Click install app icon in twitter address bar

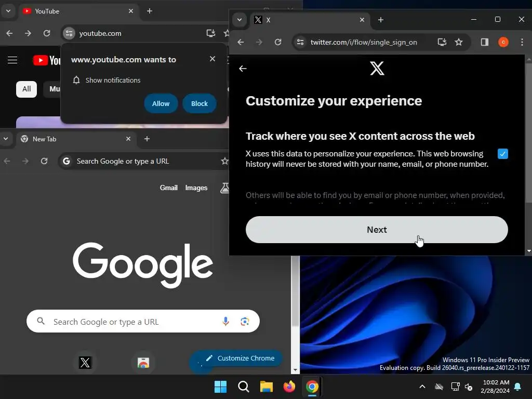(x=442, y=42)
